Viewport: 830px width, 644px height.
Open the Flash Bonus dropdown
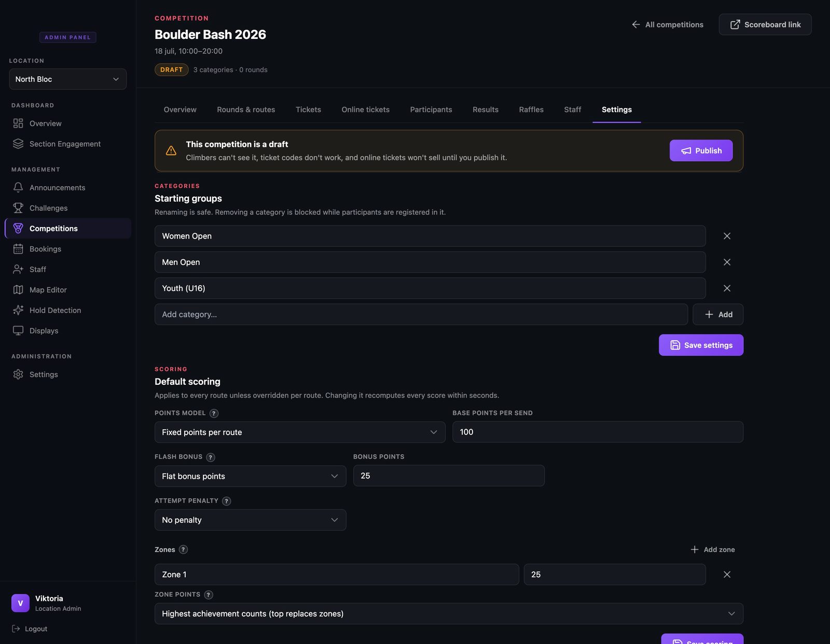[250, 476]
